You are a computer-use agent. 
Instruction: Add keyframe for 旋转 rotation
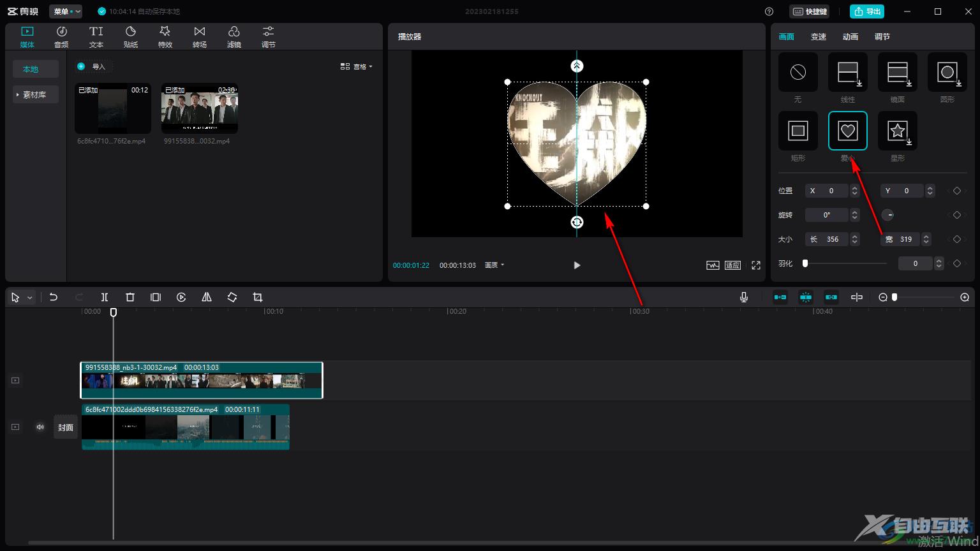(x=956, y=215)
